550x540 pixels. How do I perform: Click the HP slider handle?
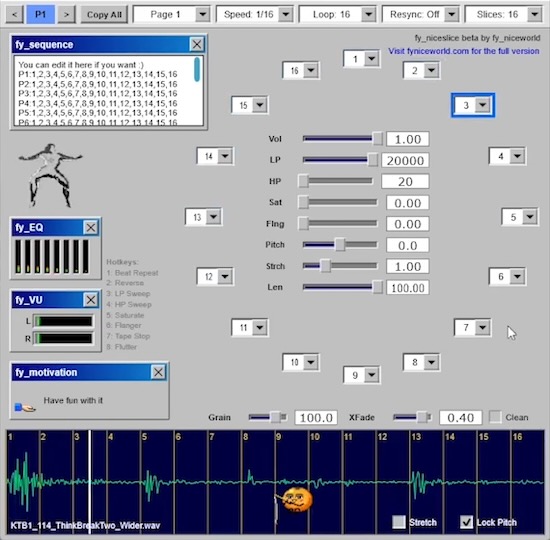303,181
